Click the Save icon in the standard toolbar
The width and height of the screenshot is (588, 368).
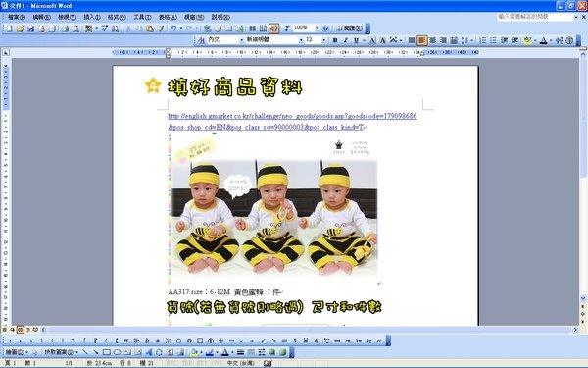click(x=30, y=28)
